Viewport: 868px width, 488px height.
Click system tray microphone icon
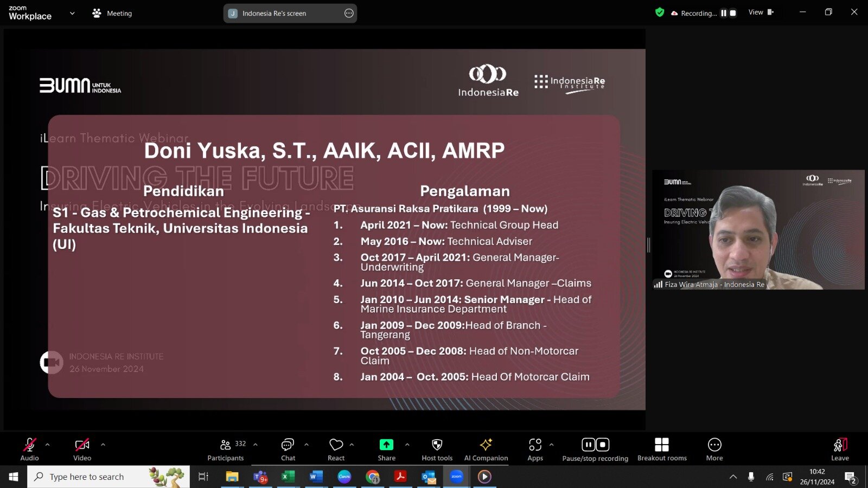point(751,477)
